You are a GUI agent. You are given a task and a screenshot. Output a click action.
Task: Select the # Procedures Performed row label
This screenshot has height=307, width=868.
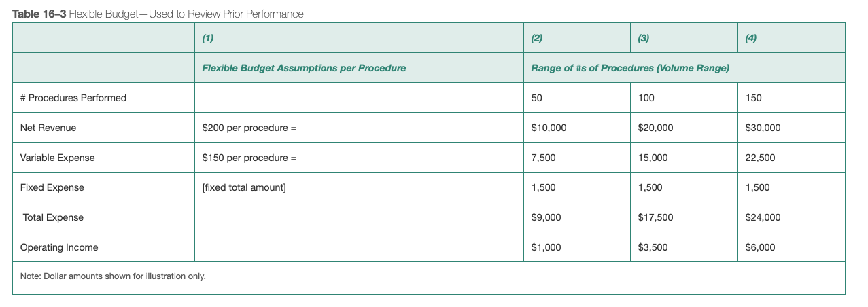coord(73,98)
